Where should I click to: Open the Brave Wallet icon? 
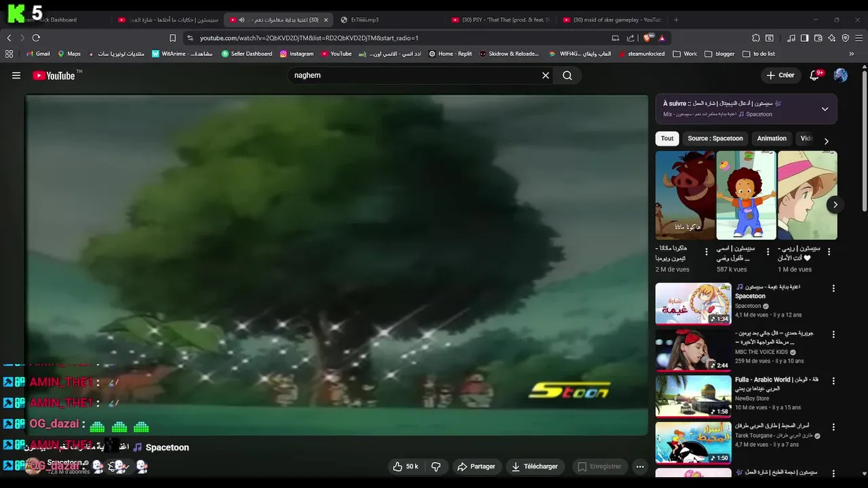pos(818,38)
